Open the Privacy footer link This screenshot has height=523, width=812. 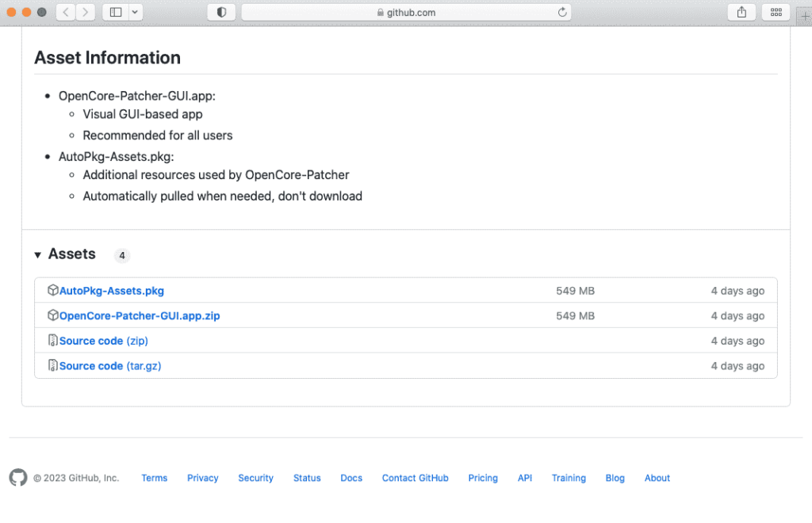point(202,478)
